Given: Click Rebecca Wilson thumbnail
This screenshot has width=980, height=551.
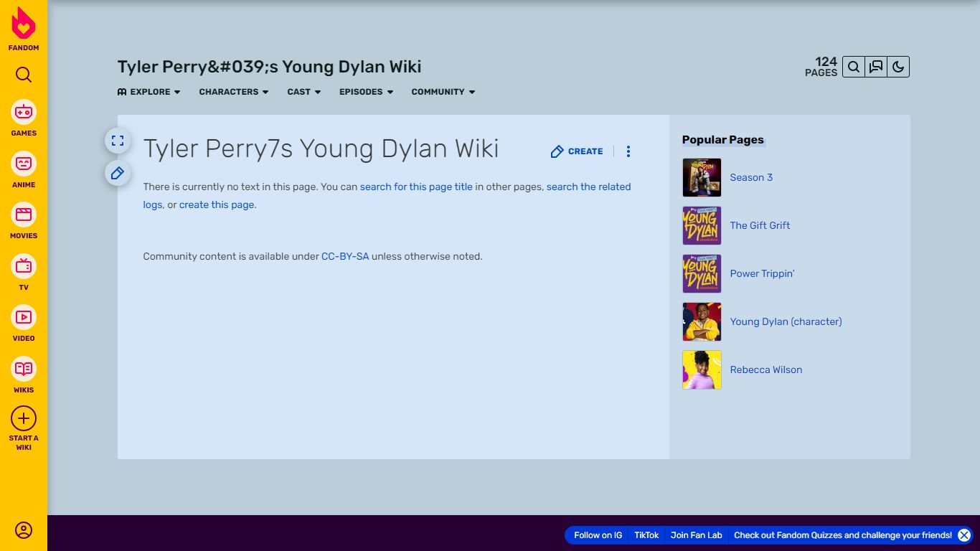Looking at the screenshot, I should pyautogui.click(x=702, y=369).
